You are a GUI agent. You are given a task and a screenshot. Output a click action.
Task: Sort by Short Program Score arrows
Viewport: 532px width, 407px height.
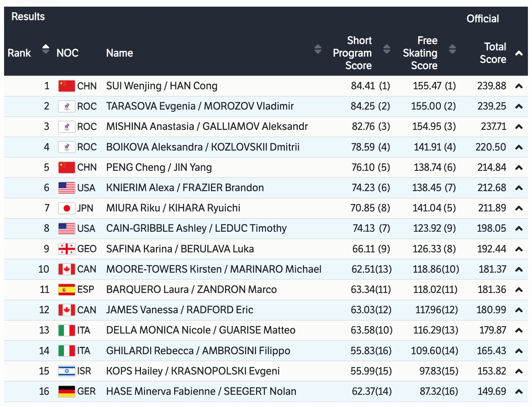387,49
